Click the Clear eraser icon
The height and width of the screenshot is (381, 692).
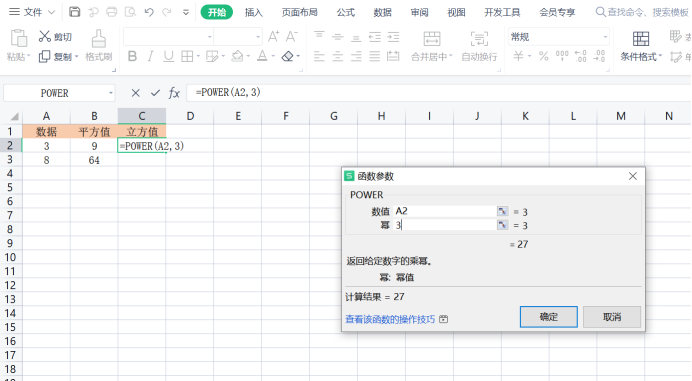[x=288, y=56]
